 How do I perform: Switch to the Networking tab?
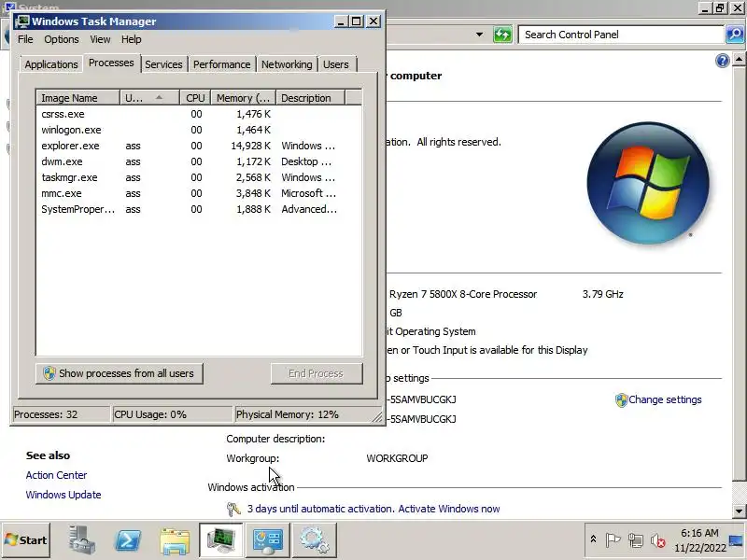coord(287,64)
